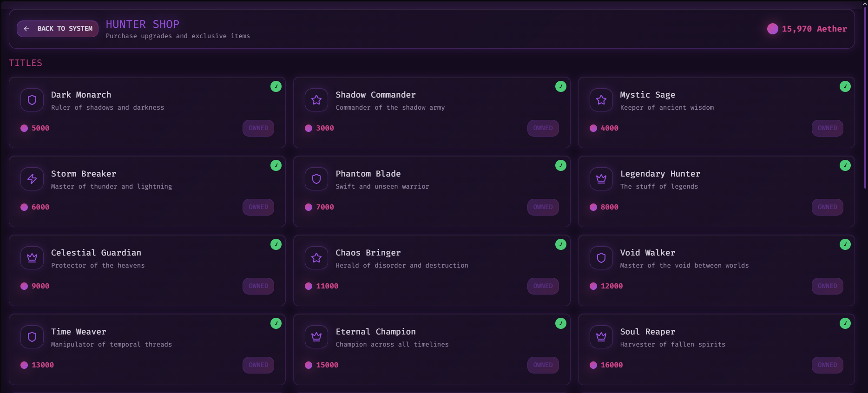This screenshot has width=868, height=393.
Task: Click the Owned button for Void Walker
Action: [x=828, y=286]
